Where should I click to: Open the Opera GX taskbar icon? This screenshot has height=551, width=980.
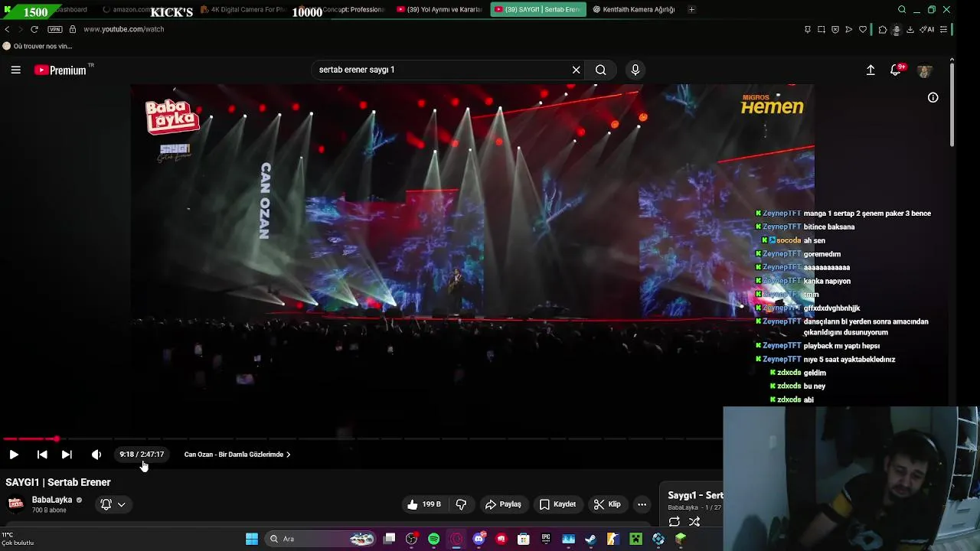[x=457, y=539]
